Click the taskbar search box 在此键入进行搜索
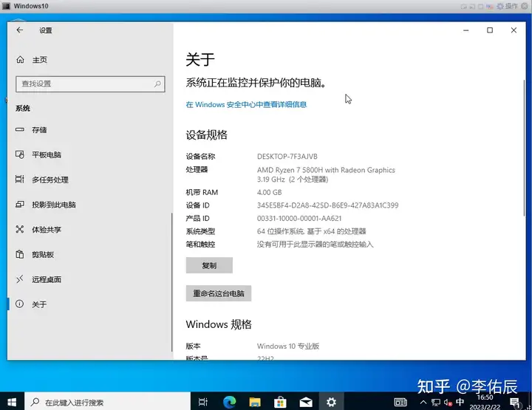The height and width of the screenshot is (410, 532). click(107, 402)
